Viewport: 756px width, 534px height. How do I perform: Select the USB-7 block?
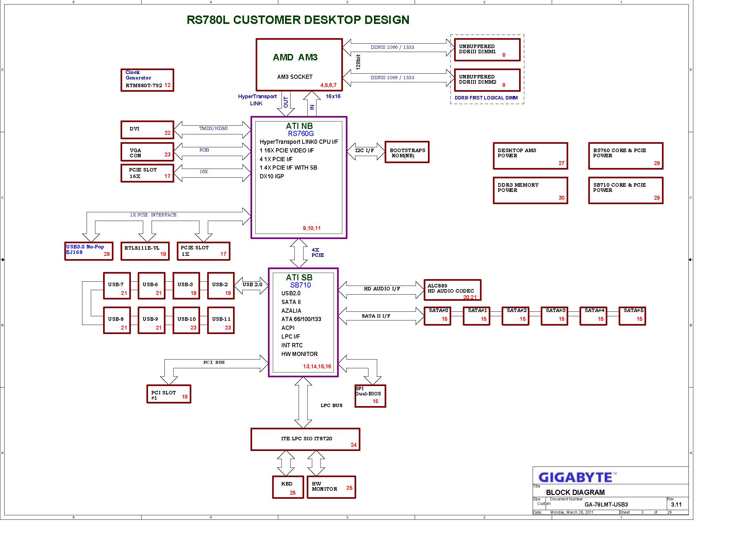117,286
